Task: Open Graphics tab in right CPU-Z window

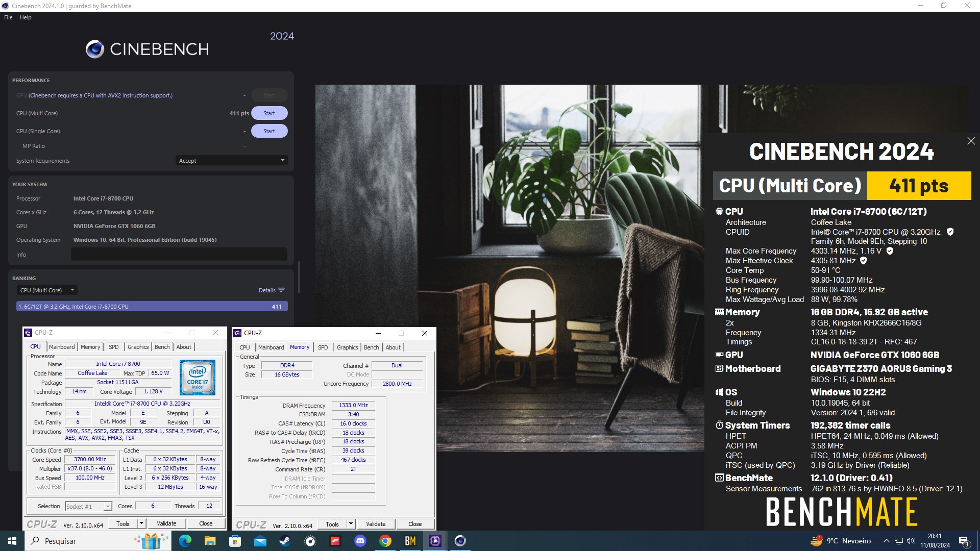Action: 347,347
